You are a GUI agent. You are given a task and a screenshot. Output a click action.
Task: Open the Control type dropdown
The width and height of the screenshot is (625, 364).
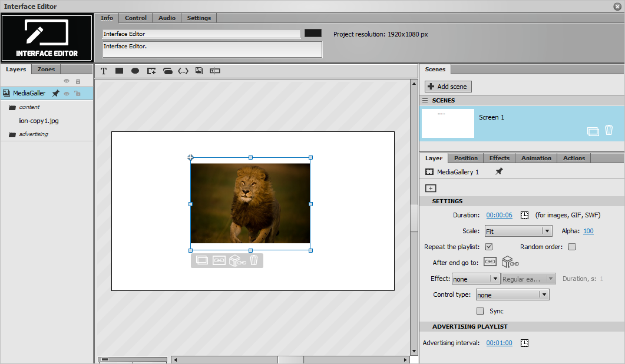pos(512,295)
